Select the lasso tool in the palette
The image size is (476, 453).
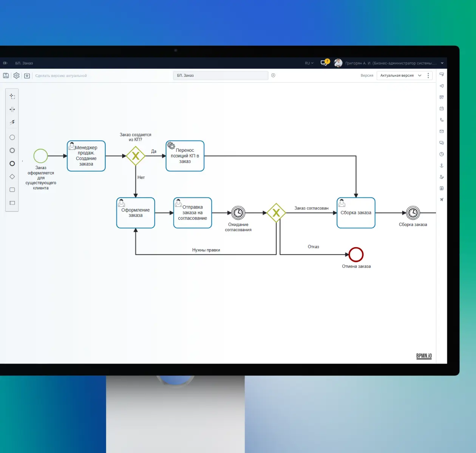click(x=12, y=96)
